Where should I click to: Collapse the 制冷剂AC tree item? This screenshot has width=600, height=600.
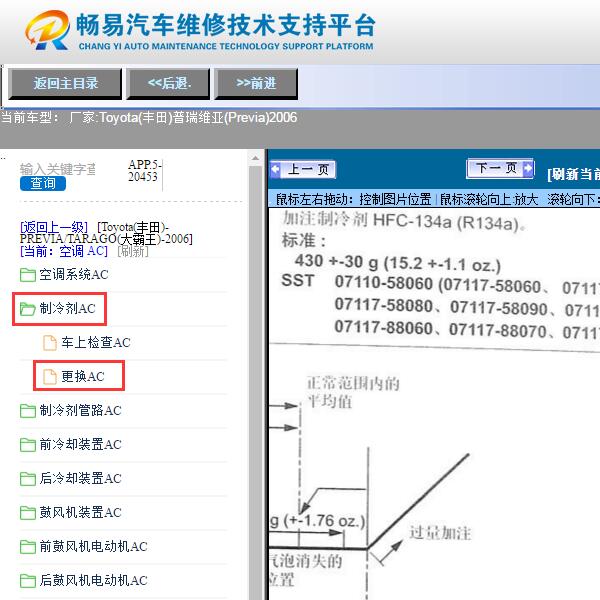tap(67, 308)
